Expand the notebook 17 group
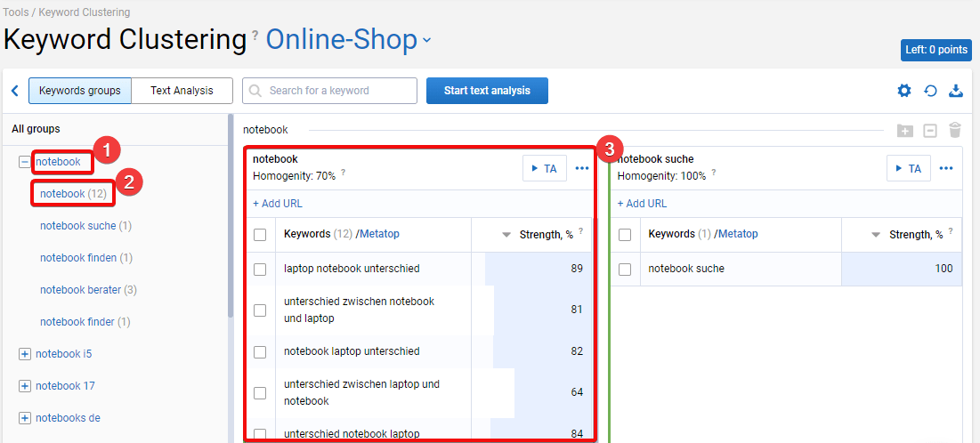The height and width of the screenshot is (443, 980). click(x=25, y=386)
